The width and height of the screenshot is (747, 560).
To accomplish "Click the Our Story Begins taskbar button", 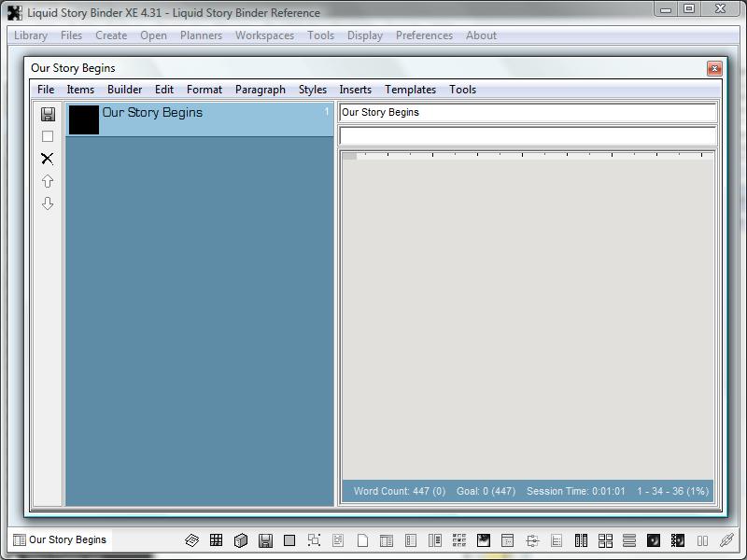I will click(60, 539).
